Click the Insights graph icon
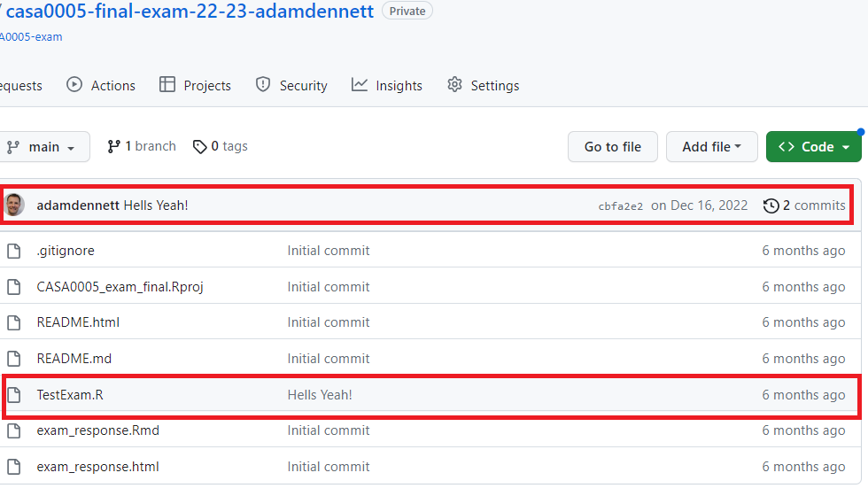The height and width of the screenshot is (496, 868). click(360, 85)
